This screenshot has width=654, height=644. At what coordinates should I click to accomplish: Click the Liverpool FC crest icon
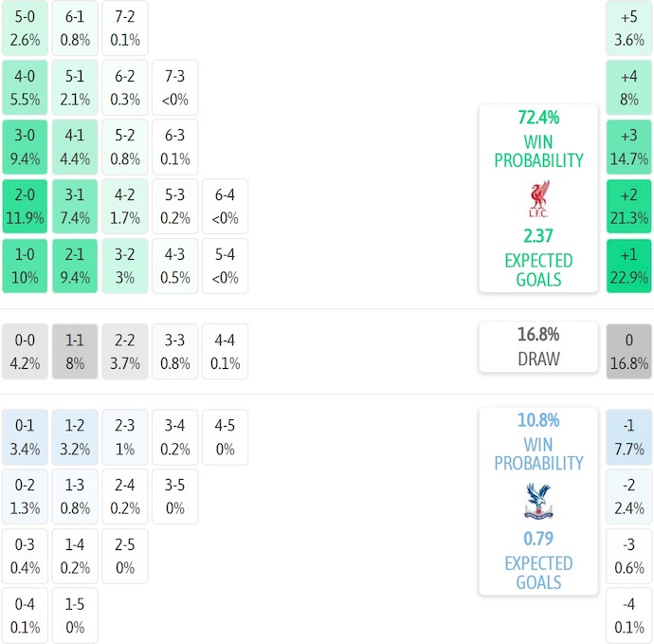pyautogui.click(x=538, y=198)
